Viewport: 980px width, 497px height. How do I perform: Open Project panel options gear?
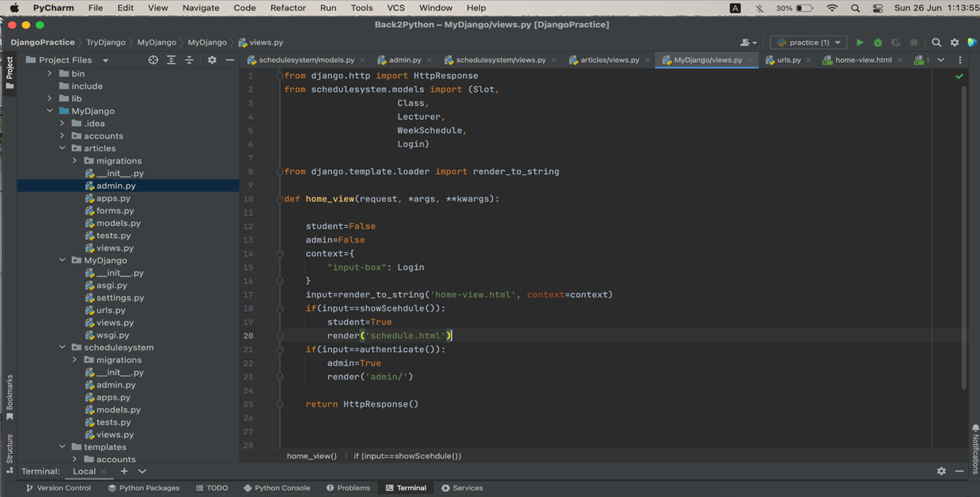tap(212, 60)
